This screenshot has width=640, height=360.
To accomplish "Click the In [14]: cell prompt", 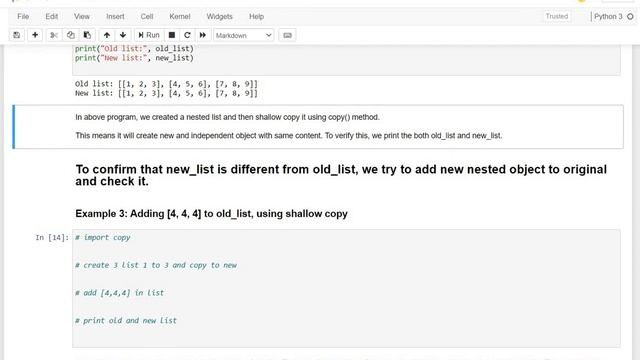I will (x=52, y=238).
